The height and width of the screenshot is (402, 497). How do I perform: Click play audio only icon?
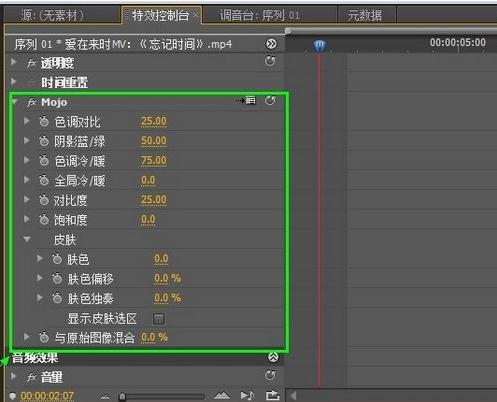click(247, 395)
